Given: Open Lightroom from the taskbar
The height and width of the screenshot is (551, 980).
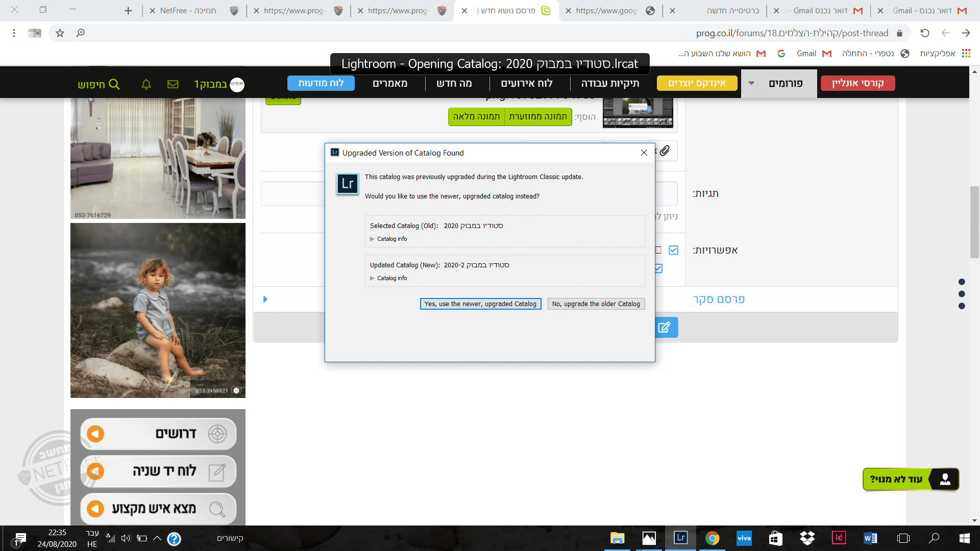Looking at the screenshot, I should [x=680, y=538].
